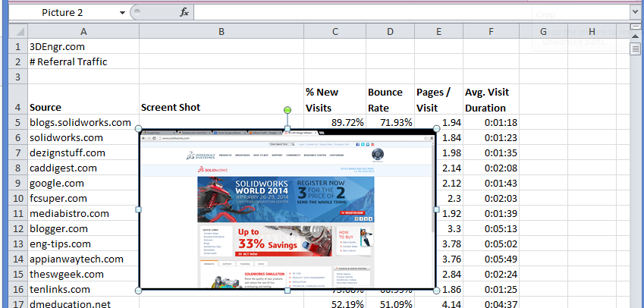
Task: Click the 0:04:37 duration cell
Action: (x=492, y=303)
